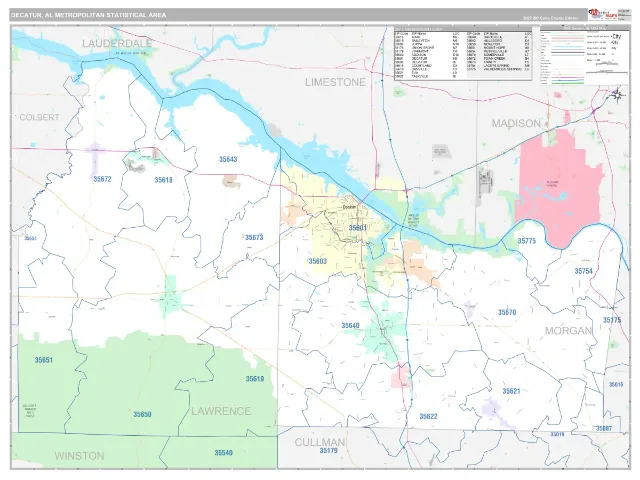
Task: Click the map legend panel
Action: tap(585, 56)
